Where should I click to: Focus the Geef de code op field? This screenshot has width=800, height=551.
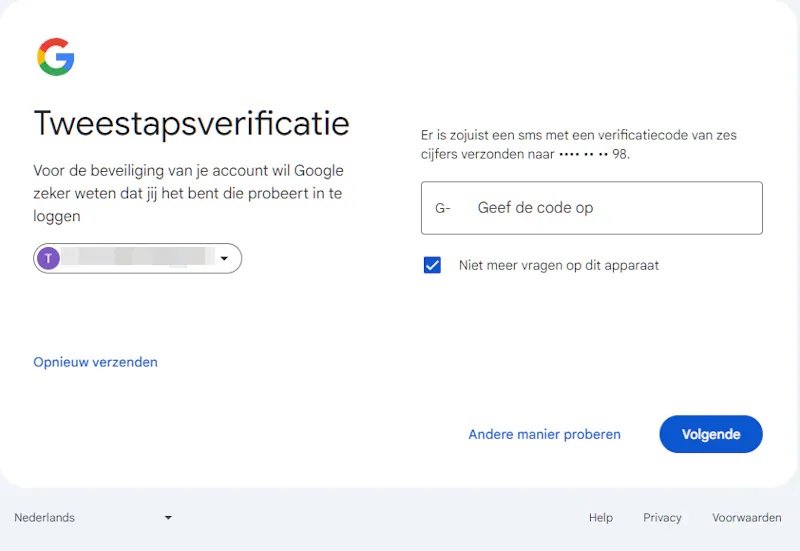(x=592, y=208)
